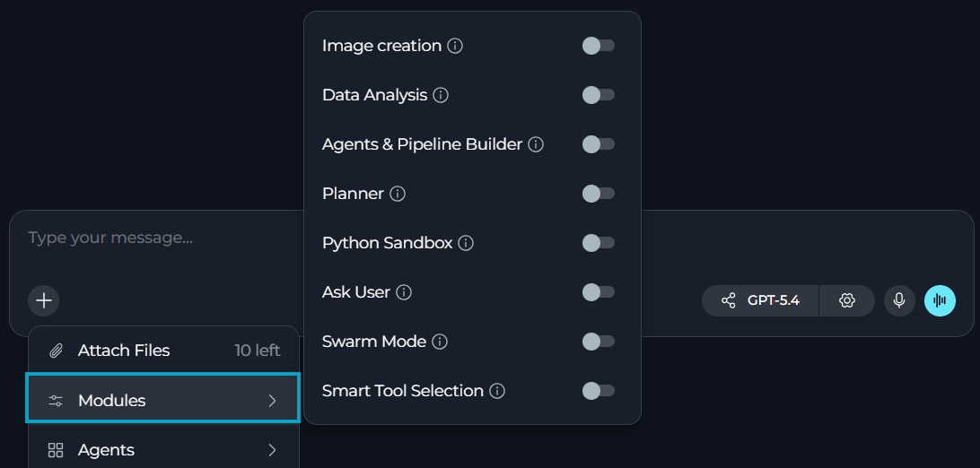980x468 pixels.
Task: Start voice mode with the cyan waveform button
Action: [x=940, y=300]
